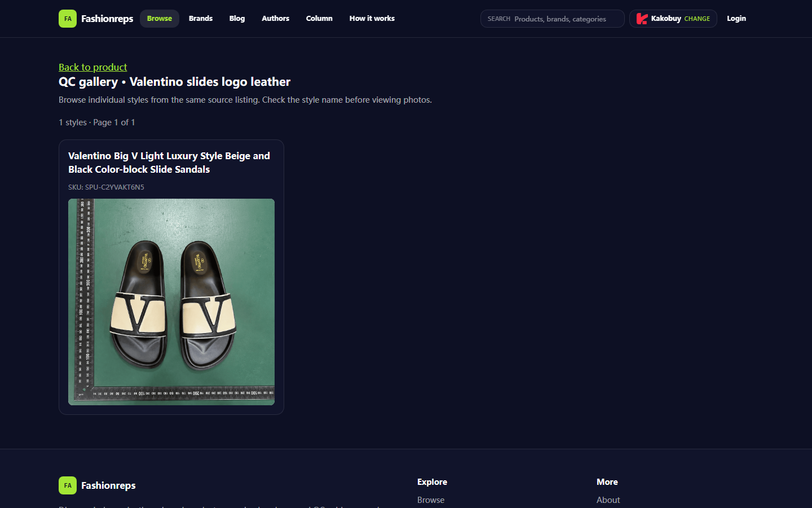Click the Login button
The width and height of the screenshot is (812, 508).
pyautogui.click(x=736, y=19)
